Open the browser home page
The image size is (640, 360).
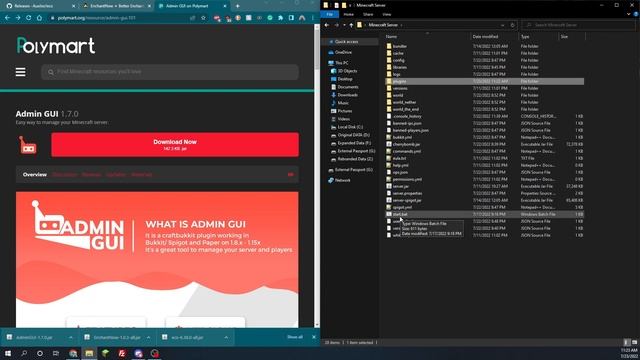pos(39,18)
